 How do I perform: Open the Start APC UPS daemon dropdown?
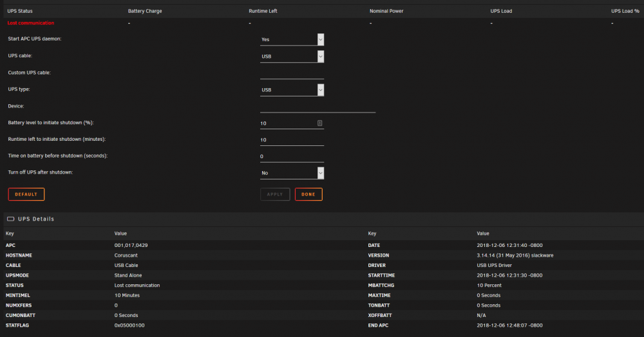292,40
